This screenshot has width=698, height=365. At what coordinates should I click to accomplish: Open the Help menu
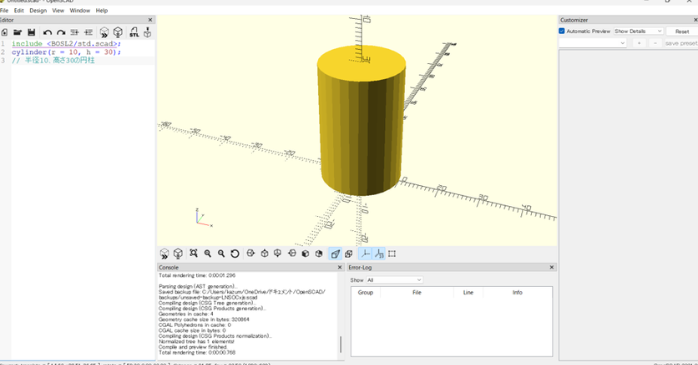coord(101,10)
